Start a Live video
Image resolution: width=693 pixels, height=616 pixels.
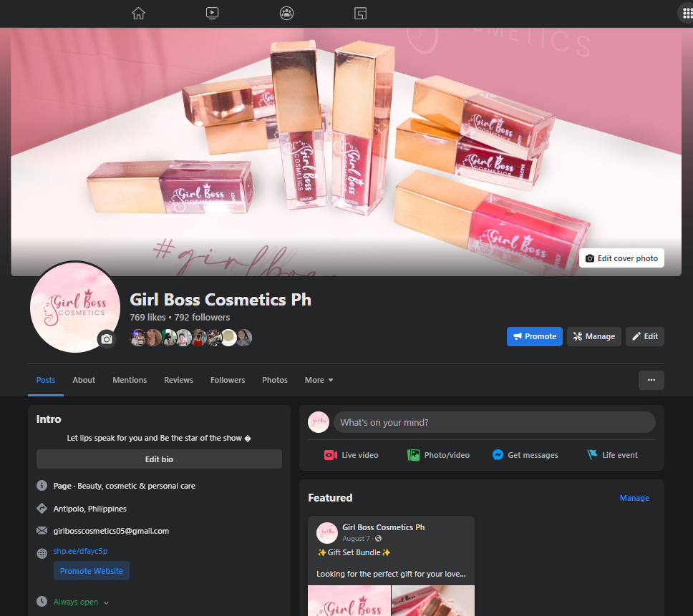[352, 455]
